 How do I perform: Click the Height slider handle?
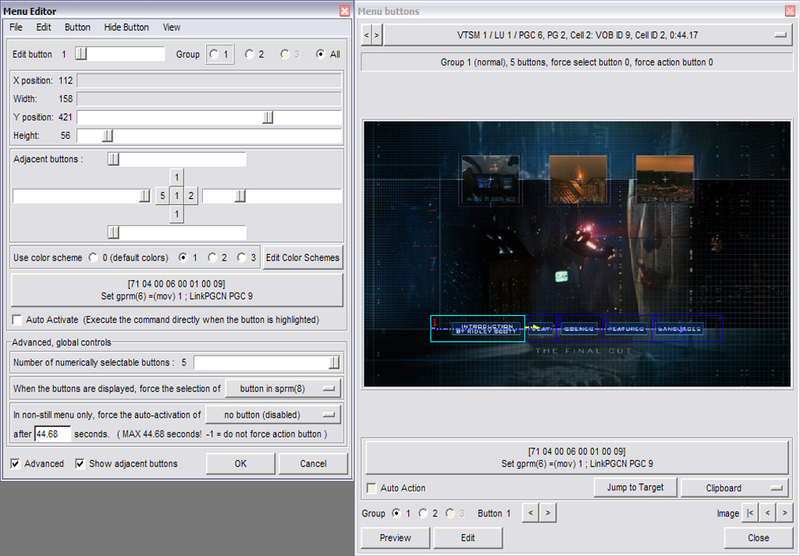(107, 136)
